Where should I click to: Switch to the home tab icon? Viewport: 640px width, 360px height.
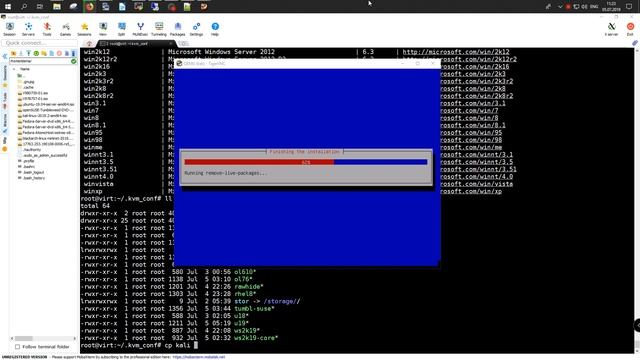(89, 44)
